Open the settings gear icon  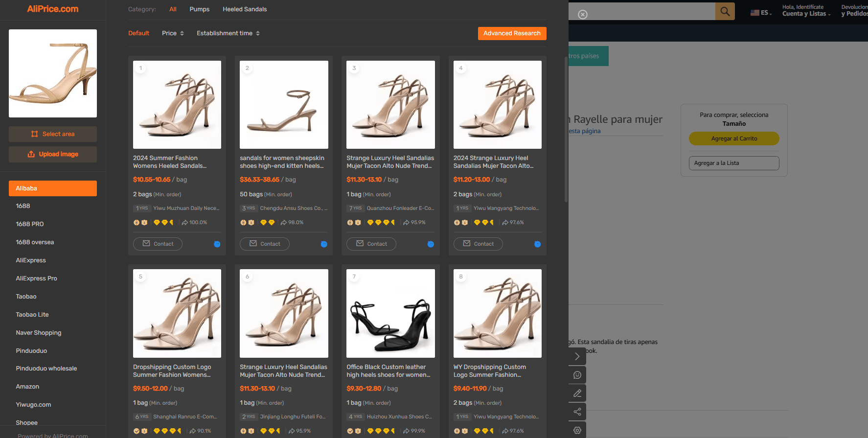[x=577, y=430]
